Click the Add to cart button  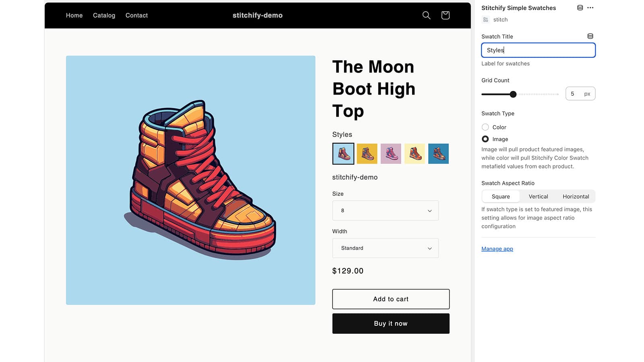tap(390, 299)
